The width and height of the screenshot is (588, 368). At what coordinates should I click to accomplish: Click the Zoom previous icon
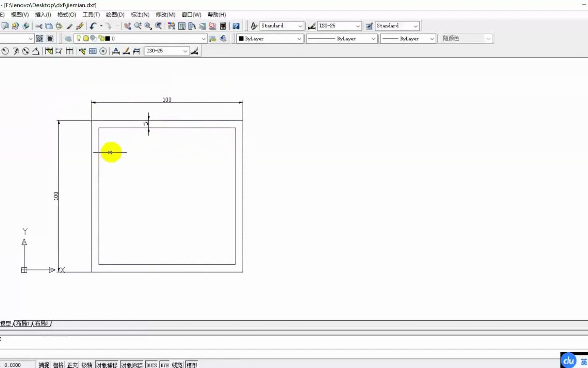(158, 26)
